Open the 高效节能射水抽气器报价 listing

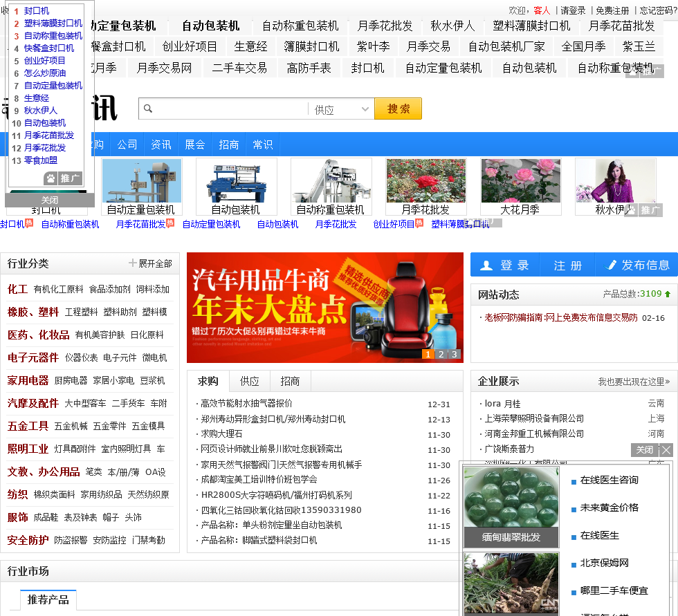click(x=246, y=404)
